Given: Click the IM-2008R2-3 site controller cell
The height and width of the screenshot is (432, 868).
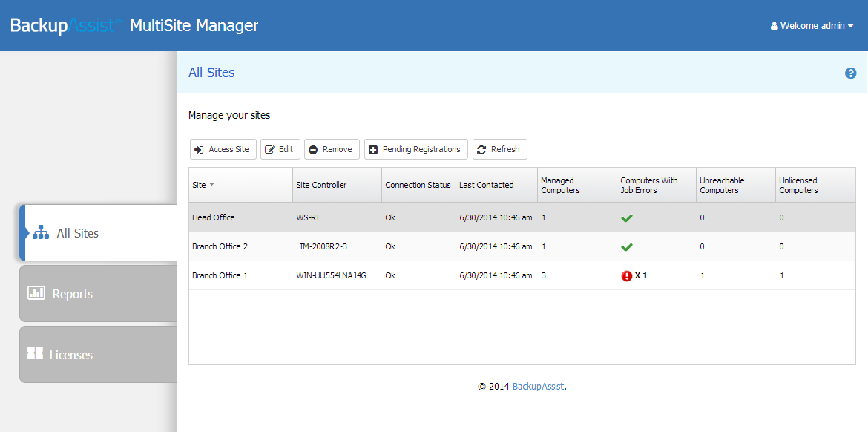Looking at the screenshot, I should pyautogui.click(x=323, y=246).
